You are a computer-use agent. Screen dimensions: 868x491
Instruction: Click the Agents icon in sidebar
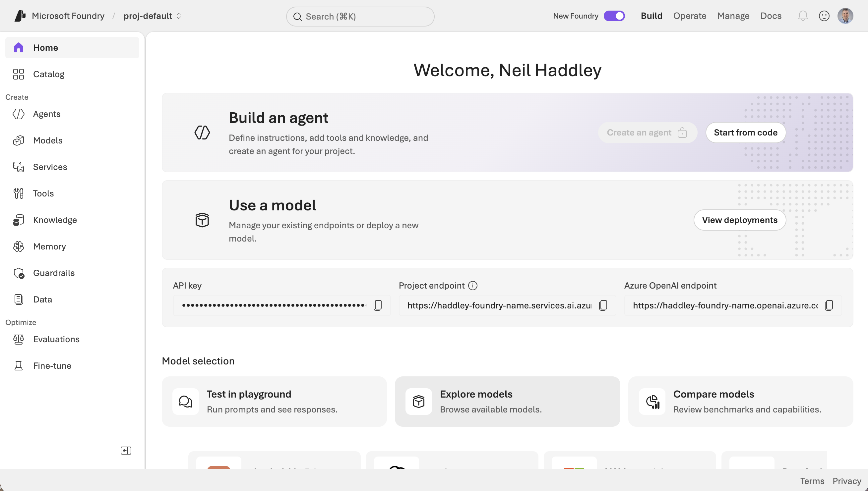click(x=19, y=114)
